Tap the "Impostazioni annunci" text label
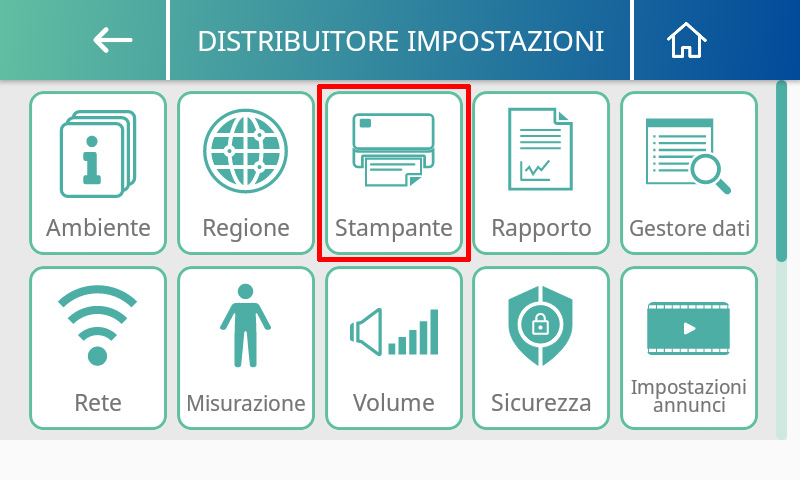This screenshot has width=800, height=480. coord(689,395)
